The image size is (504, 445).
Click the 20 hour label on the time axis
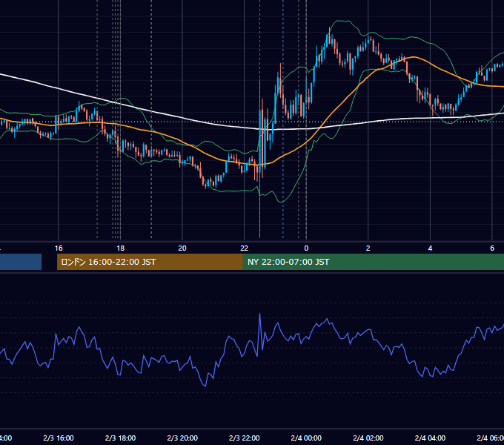click(182, 248)
